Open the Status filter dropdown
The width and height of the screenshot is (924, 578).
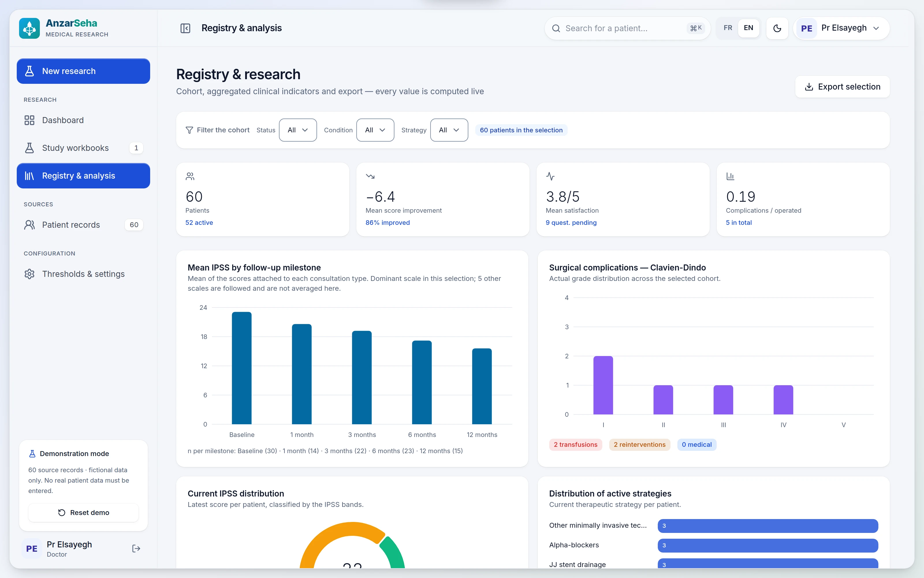298,130
